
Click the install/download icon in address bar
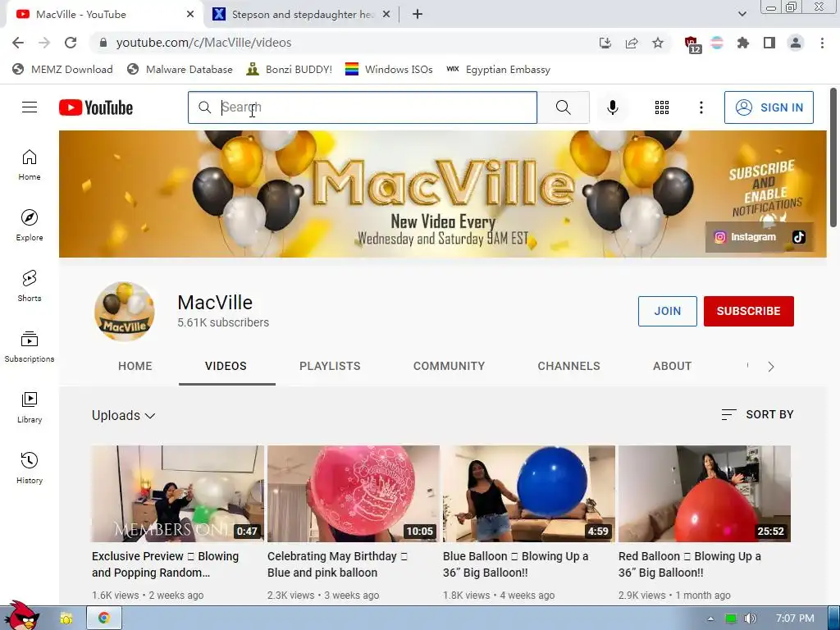[x=605, y=43]
